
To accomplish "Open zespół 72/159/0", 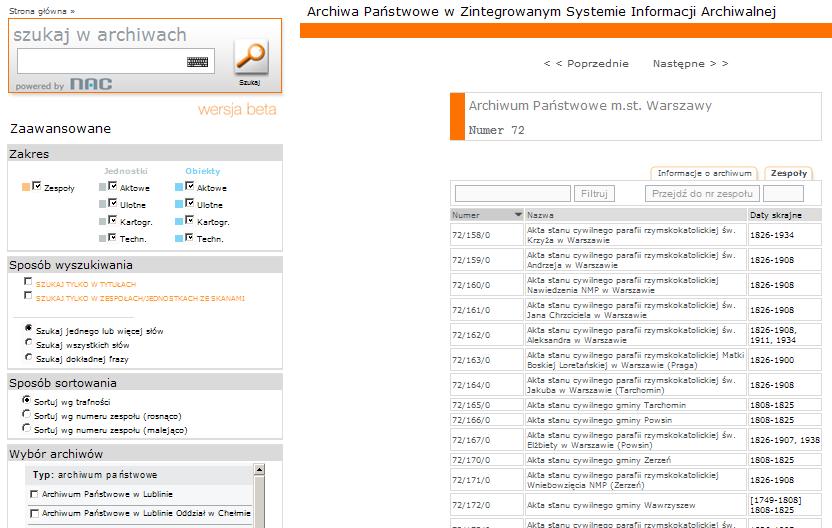I will pyautogui.click(x=471, y=260).
